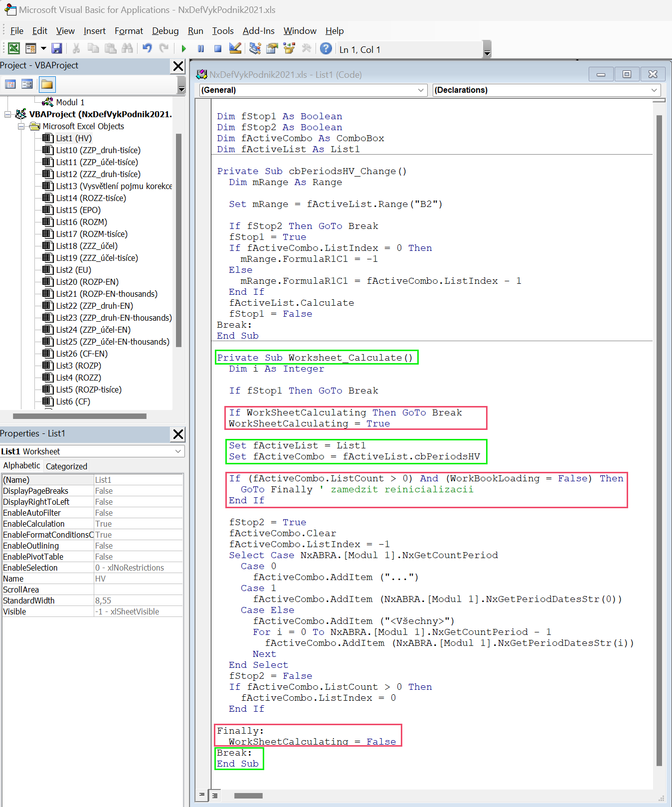The width and height of the screenshot is (672, 807).
Task: Undo the last action
Action: pyautogui.click(x=147, y=48)
